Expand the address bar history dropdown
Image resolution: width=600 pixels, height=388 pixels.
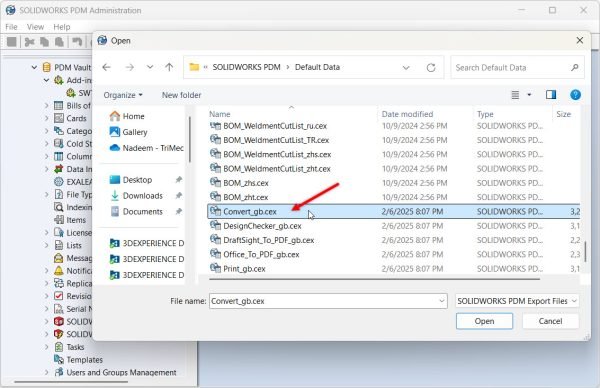coord(406,68)
